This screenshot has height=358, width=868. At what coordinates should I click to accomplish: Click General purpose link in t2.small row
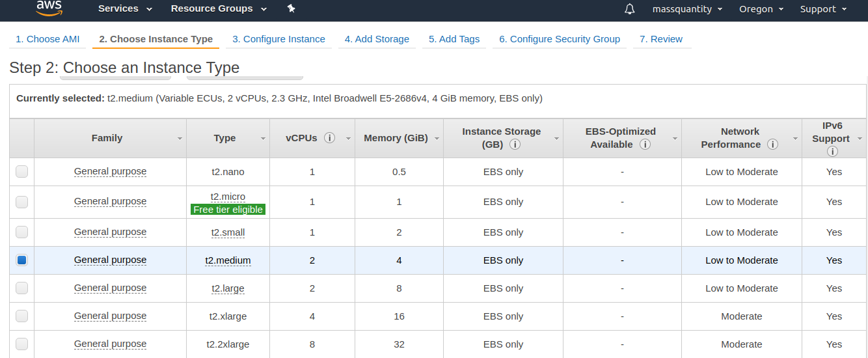(110, 232)
